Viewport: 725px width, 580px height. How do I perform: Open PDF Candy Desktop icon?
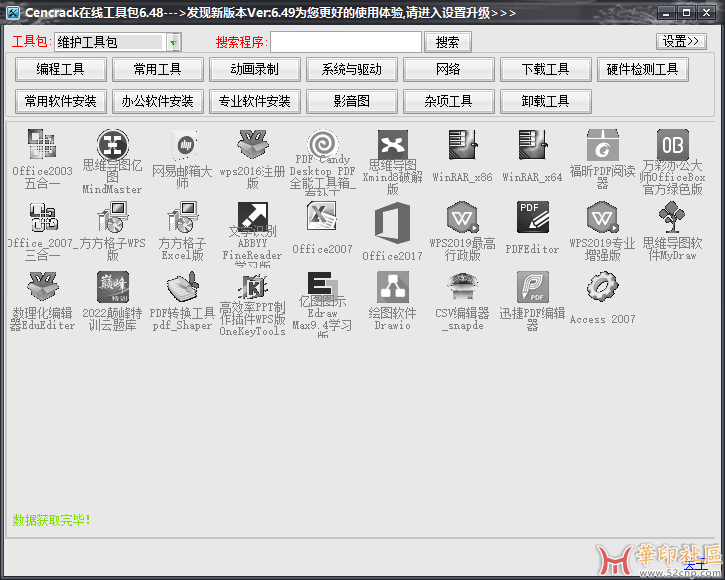coord(323,145)
